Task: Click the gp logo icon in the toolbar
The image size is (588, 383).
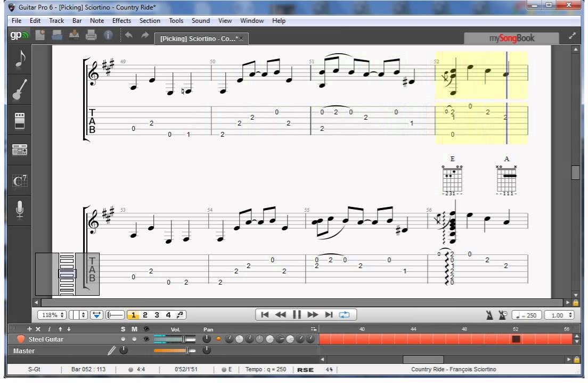Action: [x=19, y=35]
